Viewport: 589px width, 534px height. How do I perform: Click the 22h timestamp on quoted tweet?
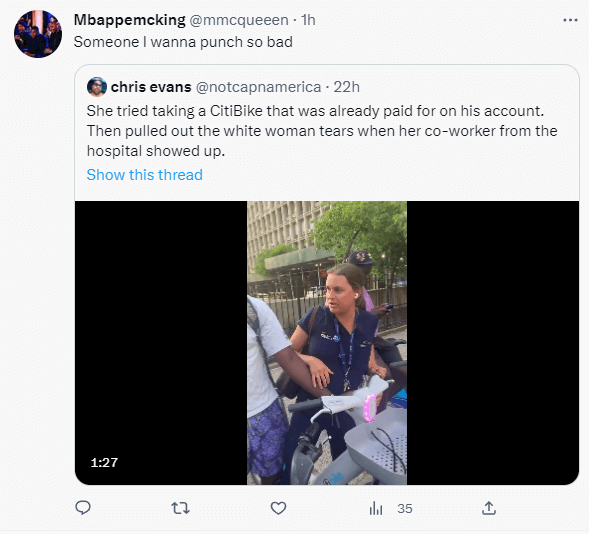pos(346,87)
